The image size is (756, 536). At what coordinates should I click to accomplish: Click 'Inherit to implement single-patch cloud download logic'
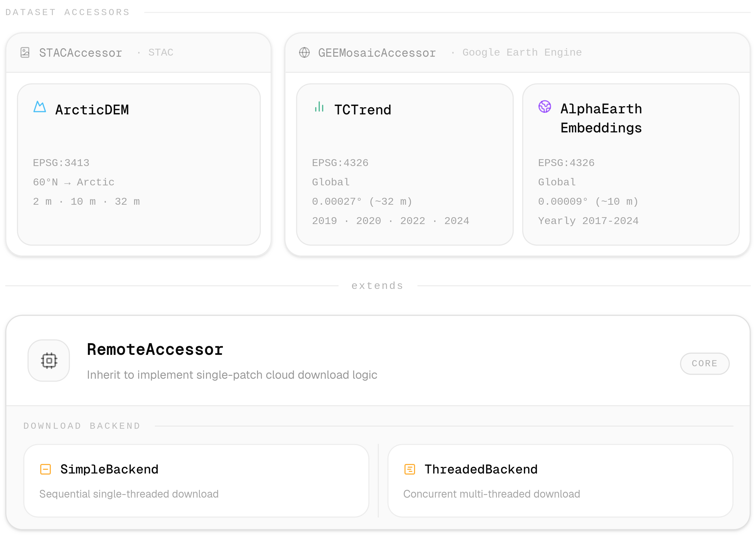pos(232,375)
